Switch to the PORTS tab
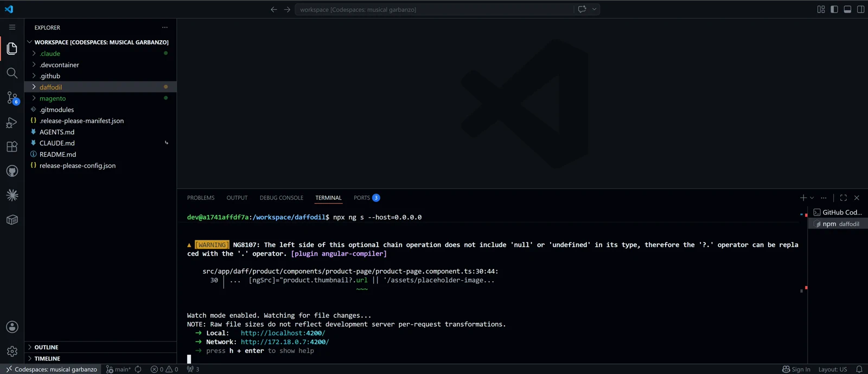Viewport: 868px width, 374px height. tap(367, 198)
